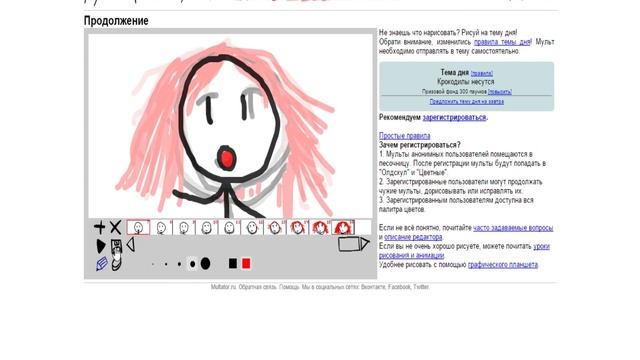This screenshot has width=640, height=360.
Task: Open the 'описание редактора' link
Action: tap(413, 237)
